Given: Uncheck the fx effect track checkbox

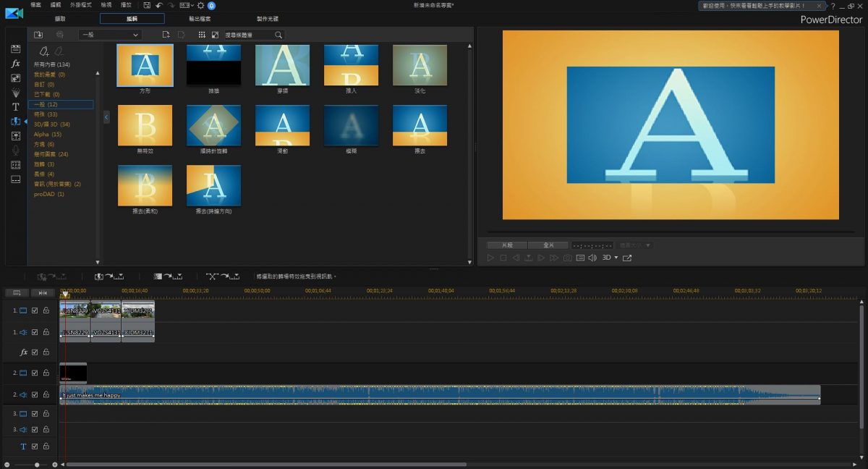Looking at the screenshot, I should pyautogui.click(x=35, y=352).
